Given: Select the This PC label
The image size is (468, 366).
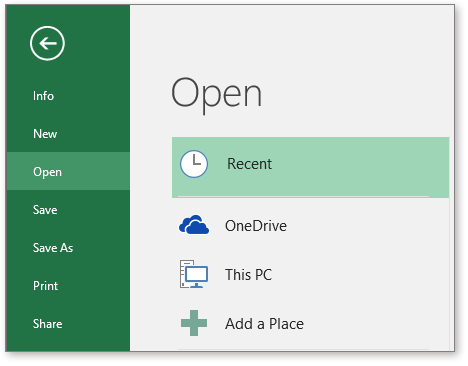Looking at the screenshot, I should point(248,275).
